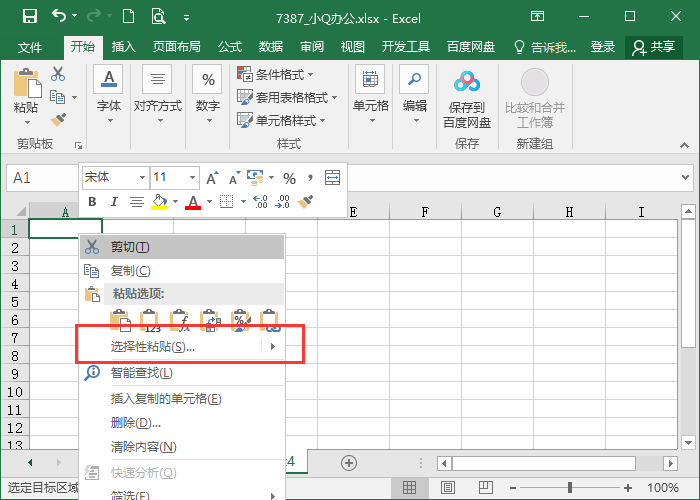Cut selection with the ribbon scissors icon
This screenshot has width=700, height=500.
coord(58,74)
